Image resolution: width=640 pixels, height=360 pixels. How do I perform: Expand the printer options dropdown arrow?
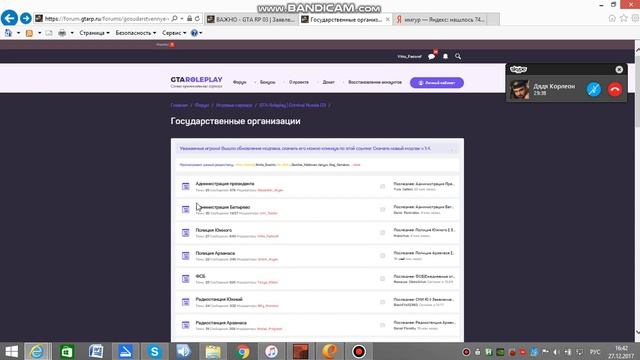tap(72, 33)
